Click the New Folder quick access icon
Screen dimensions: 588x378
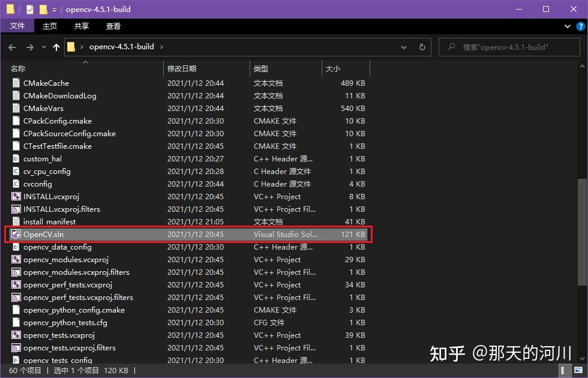[x=43, y=9]
